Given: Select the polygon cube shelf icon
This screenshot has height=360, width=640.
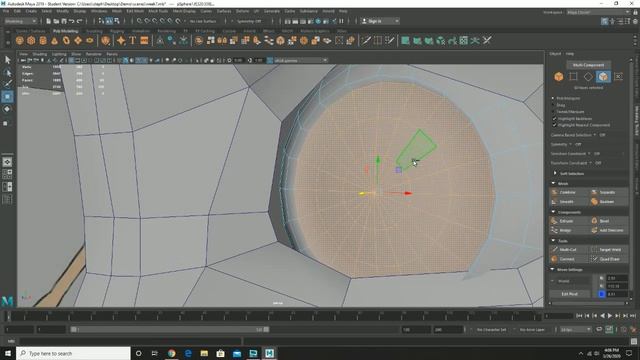Looking at the screenshot, I should click(31, 40).
